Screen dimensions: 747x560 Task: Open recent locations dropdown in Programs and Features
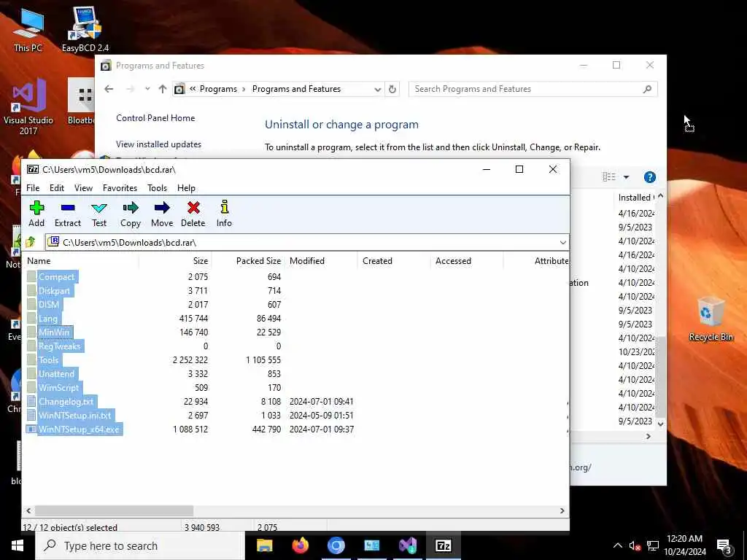pos(147,89)
